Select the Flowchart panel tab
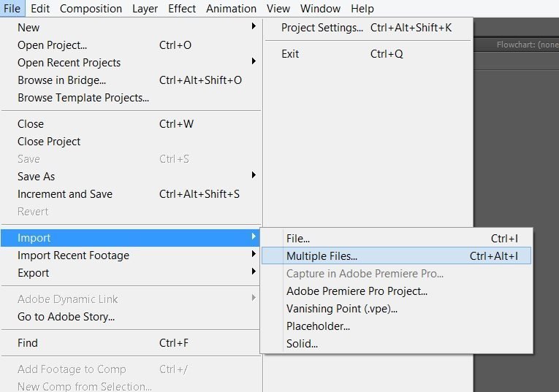 click(x=527, y=45)
